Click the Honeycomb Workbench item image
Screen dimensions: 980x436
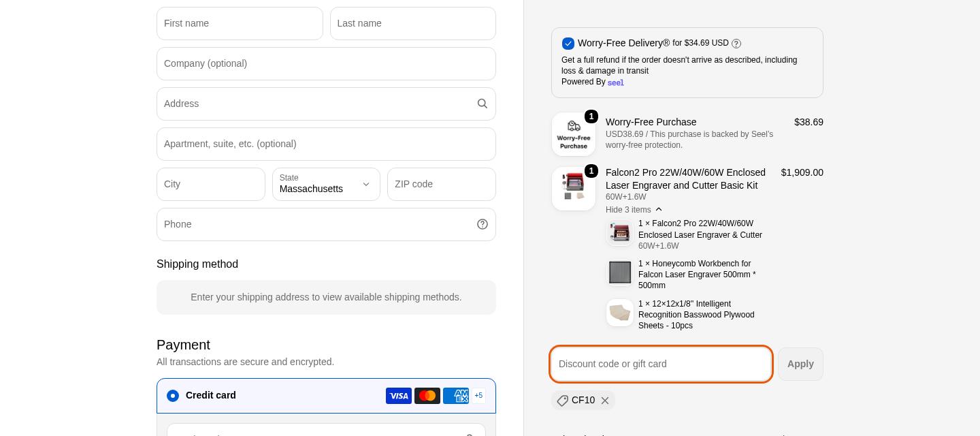[620, 272]
